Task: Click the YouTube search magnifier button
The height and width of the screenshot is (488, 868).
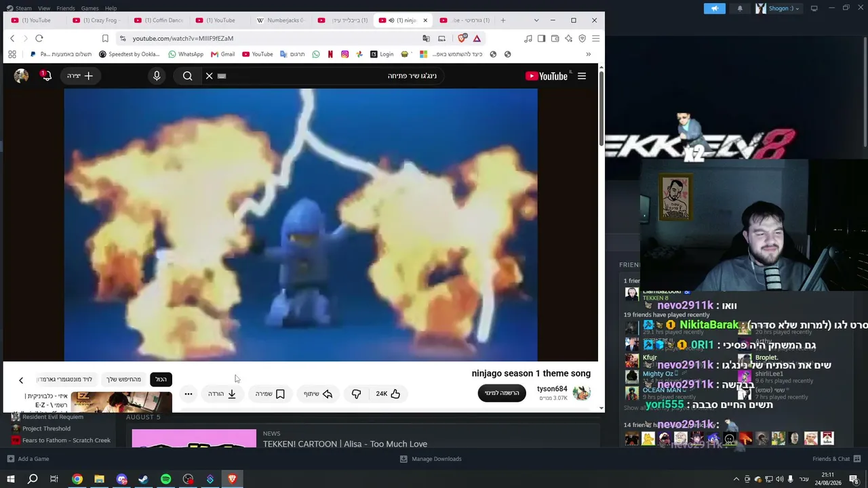Action: click(x=188, y=76)
